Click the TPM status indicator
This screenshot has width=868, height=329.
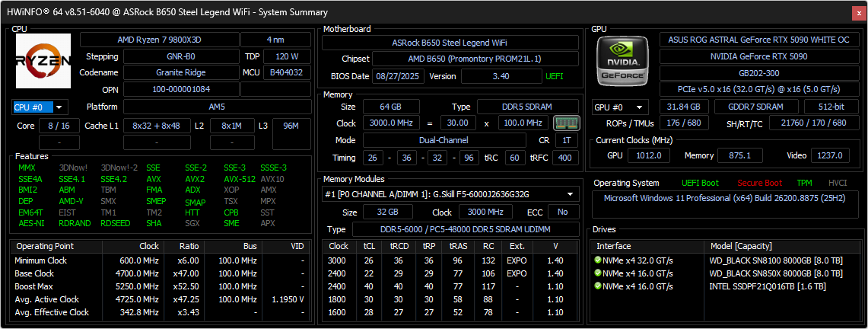pos(804,183)
